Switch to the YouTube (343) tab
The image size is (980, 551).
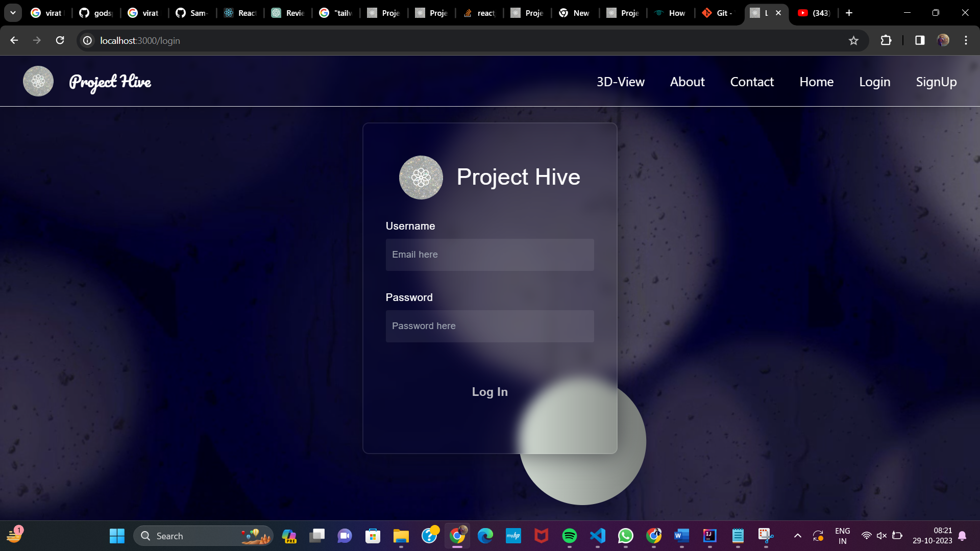pyautogui.click(x=814, y=13)
